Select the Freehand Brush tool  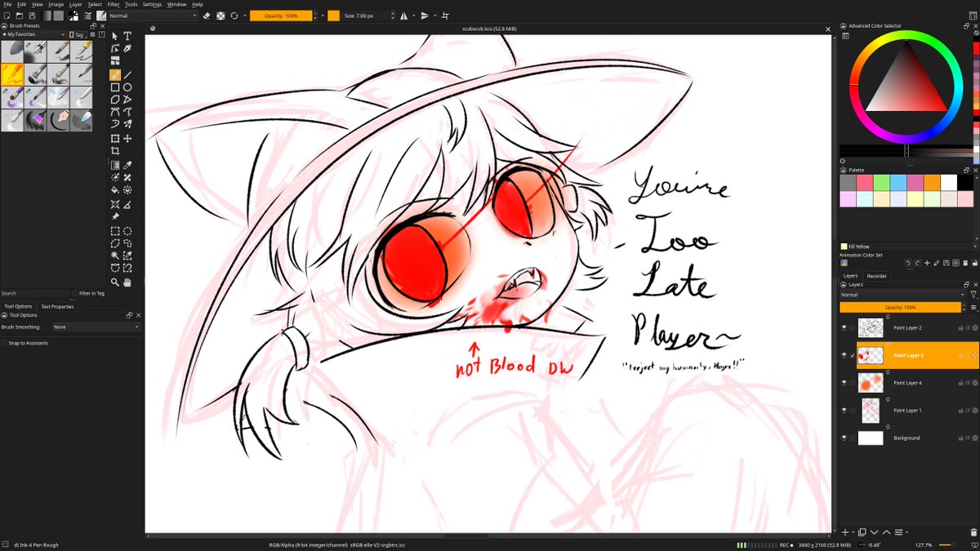pos(115,74)
